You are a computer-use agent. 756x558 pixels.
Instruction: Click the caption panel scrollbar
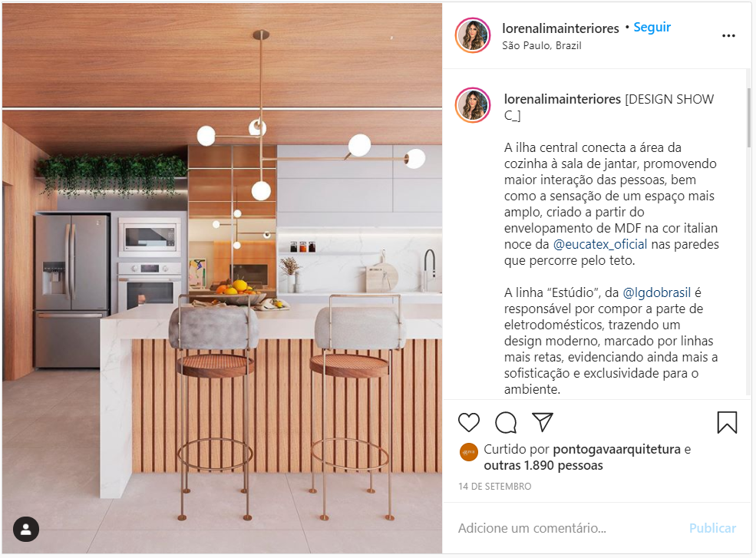point(748,117)
